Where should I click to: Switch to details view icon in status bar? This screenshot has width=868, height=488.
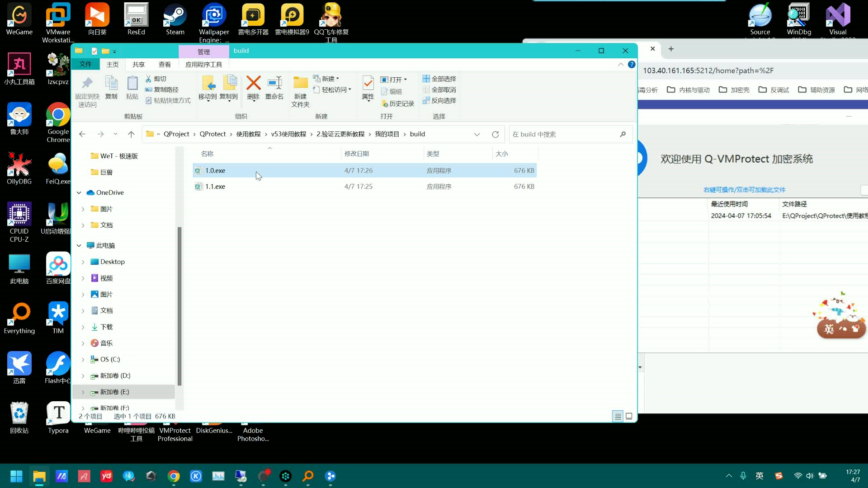click(x=618, y=417)
